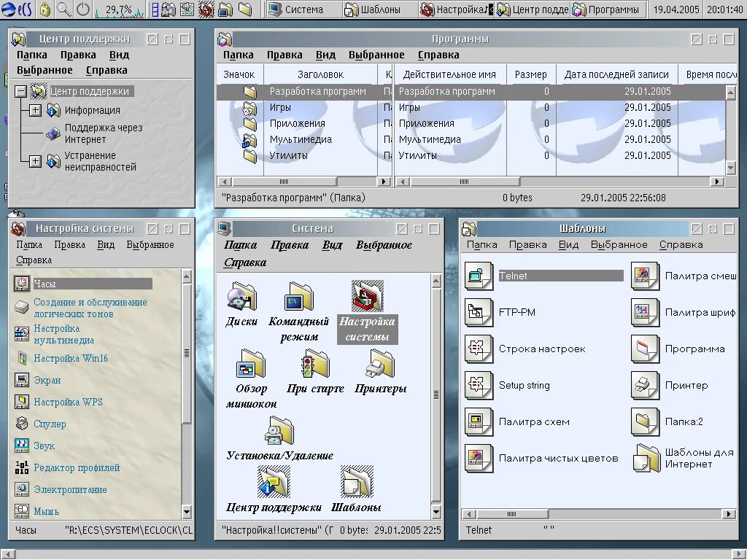Select Шаблоны folder icon in Система window

[x=356, y=482]
